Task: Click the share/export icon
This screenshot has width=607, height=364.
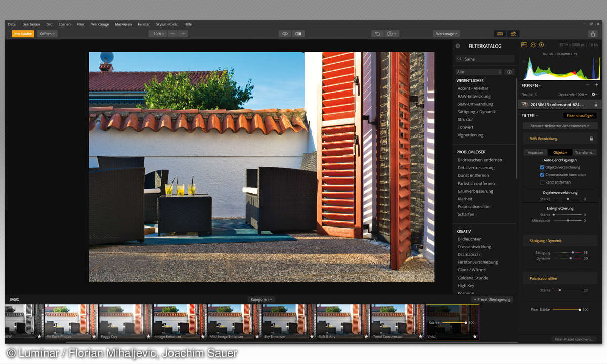Action: click(593, 34)
